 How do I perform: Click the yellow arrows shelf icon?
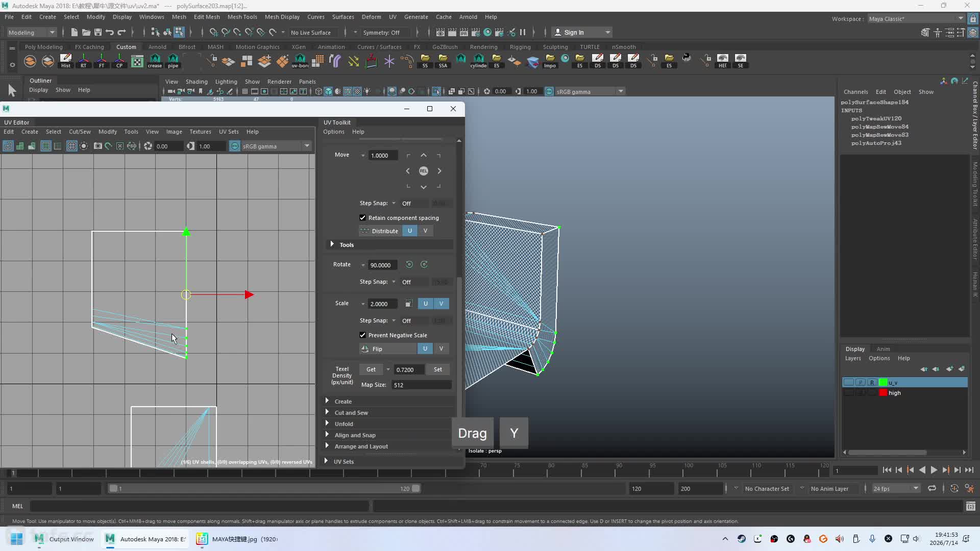click(353, 61)
